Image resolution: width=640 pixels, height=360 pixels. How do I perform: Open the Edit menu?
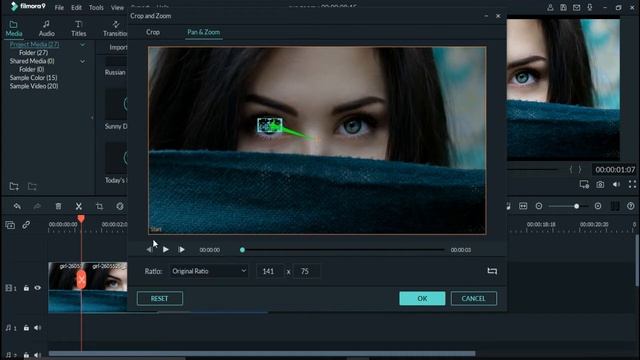pos(76,8)
